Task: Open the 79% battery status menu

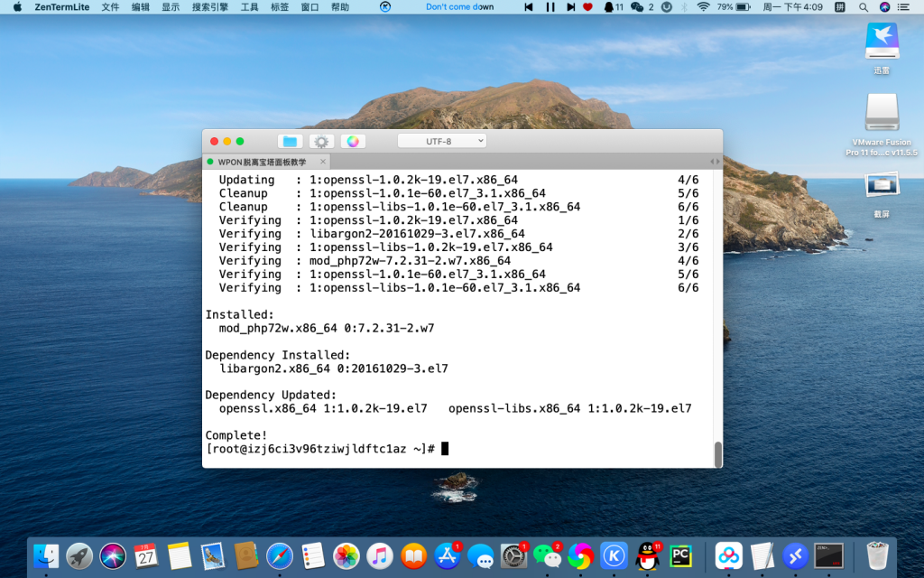Action: pyautogui.click(x=733, y=7)
